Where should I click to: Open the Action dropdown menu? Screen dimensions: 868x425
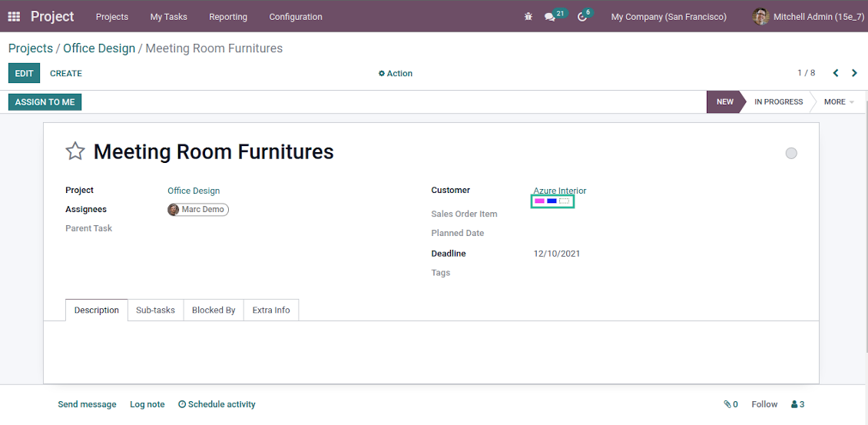[x=396, y=74]
